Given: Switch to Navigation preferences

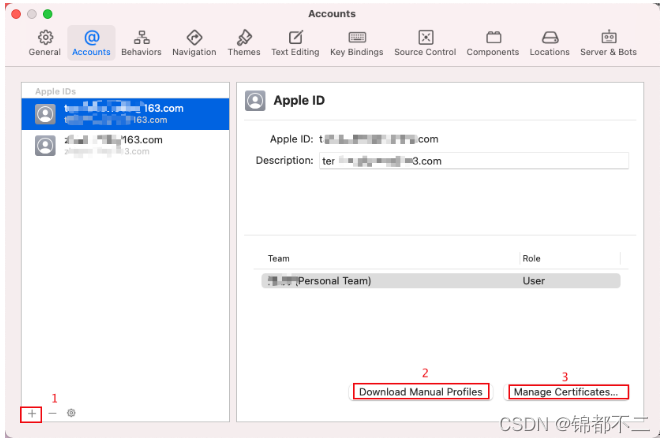Looking at the screenshot, I should click(x=194, y=42).
